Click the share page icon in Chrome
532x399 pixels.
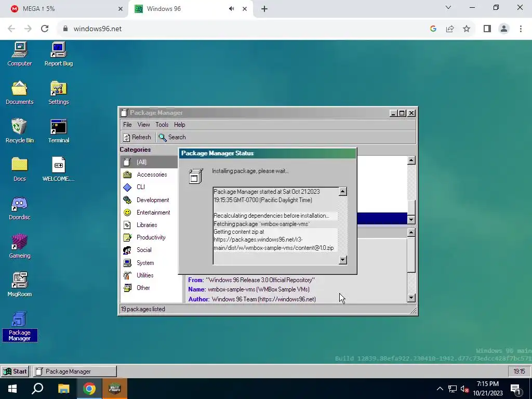pyautogui.click(x=450, y=29)
